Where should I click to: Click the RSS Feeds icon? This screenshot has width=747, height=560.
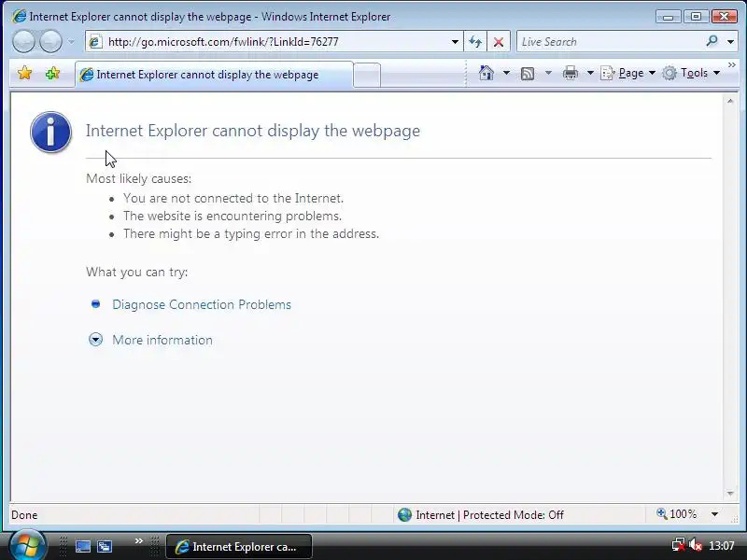click(528, 74)
